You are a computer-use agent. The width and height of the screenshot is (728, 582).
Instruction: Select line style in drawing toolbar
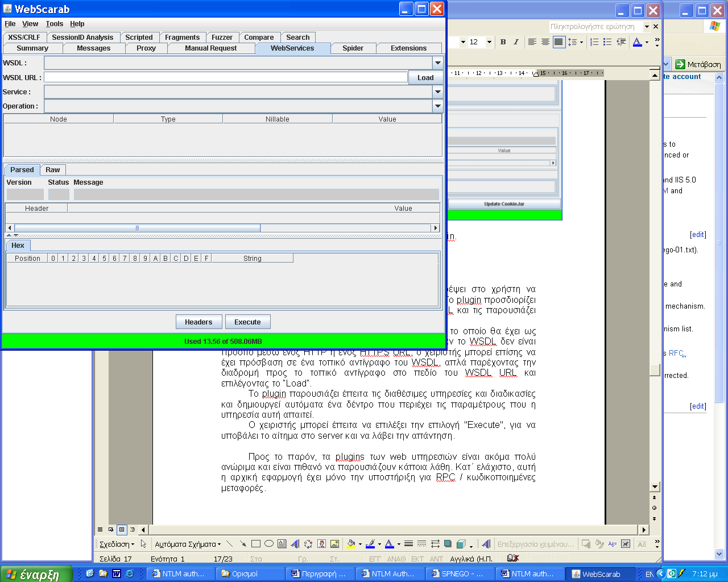(x=408, y=544)
